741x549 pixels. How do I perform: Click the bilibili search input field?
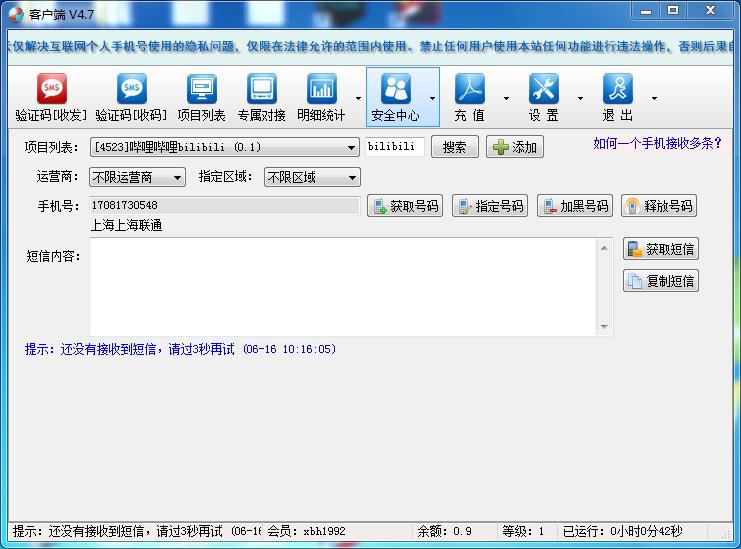[x=395, y=146]
